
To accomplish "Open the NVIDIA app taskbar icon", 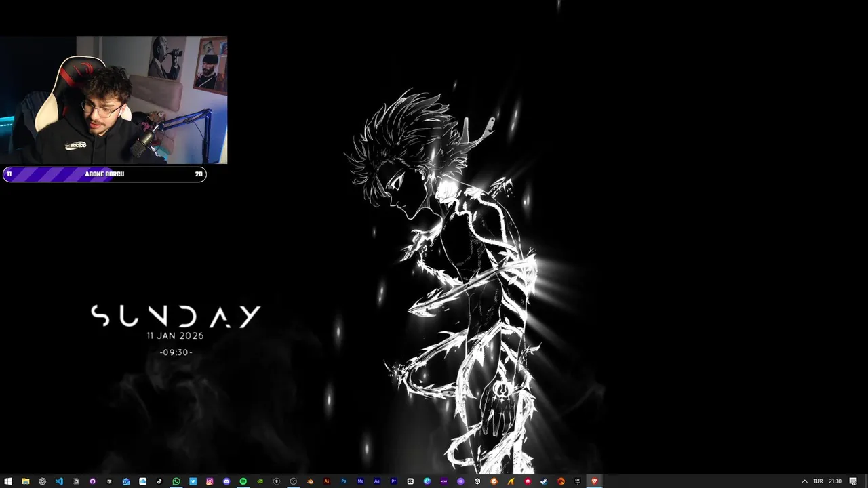I will tap(260, 481).
